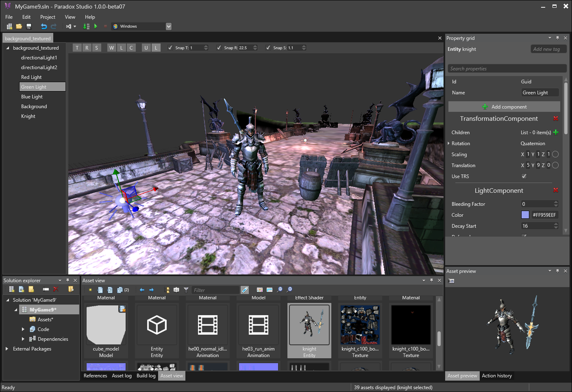Expand the Rotation property

click(x=449, y=144)
